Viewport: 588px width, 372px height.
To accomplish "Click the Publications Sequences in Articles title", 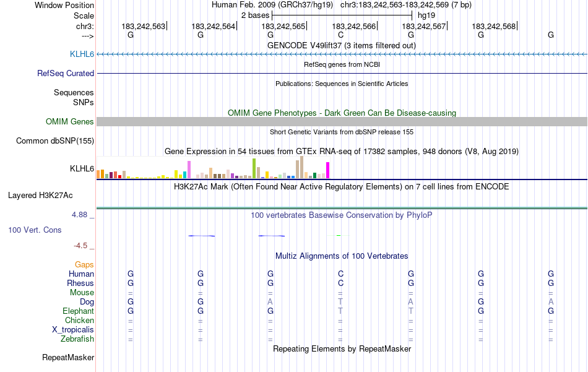I will [x=342, y=84].
